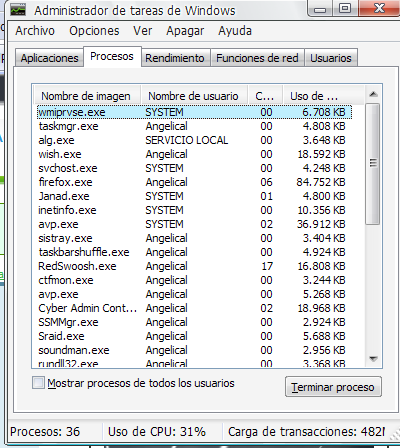Screen dimensions: 400x448
Task: Select the Procesos tab
Action: [112, 56]
